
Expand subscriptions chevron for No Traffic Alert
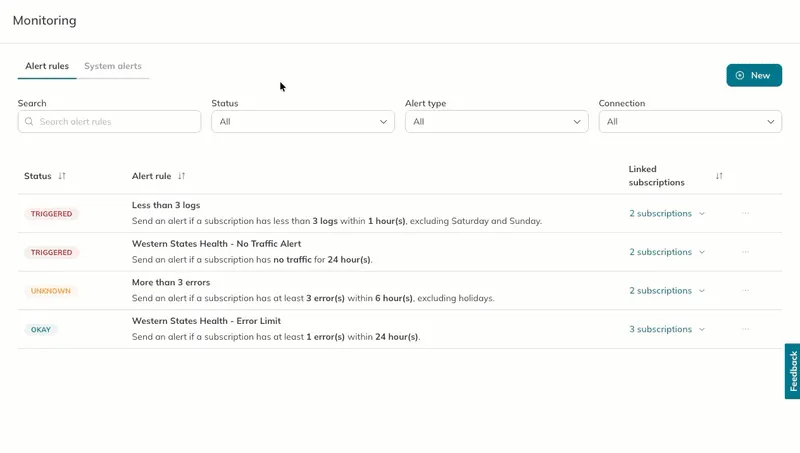click(702, 252)
